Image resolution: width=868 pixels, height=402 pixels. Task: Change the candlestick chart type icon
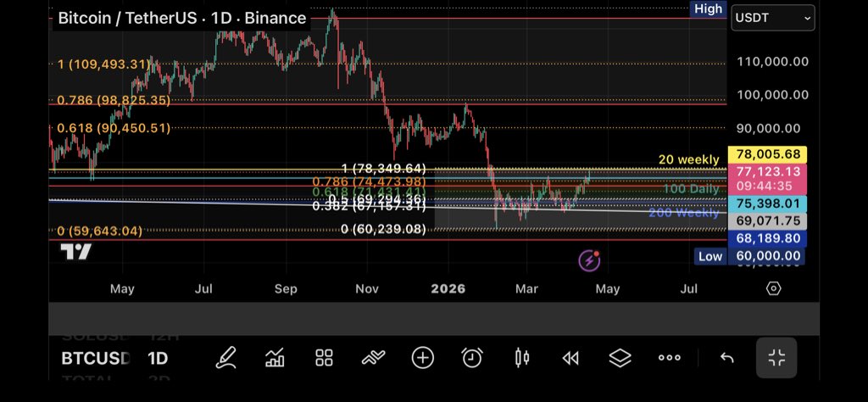tap(521, 358)
